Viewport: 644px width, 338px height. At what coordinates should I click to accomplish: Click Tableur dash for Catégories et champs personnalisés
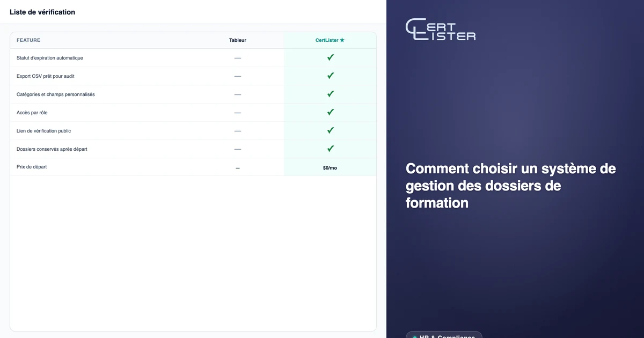pos(238,94)
